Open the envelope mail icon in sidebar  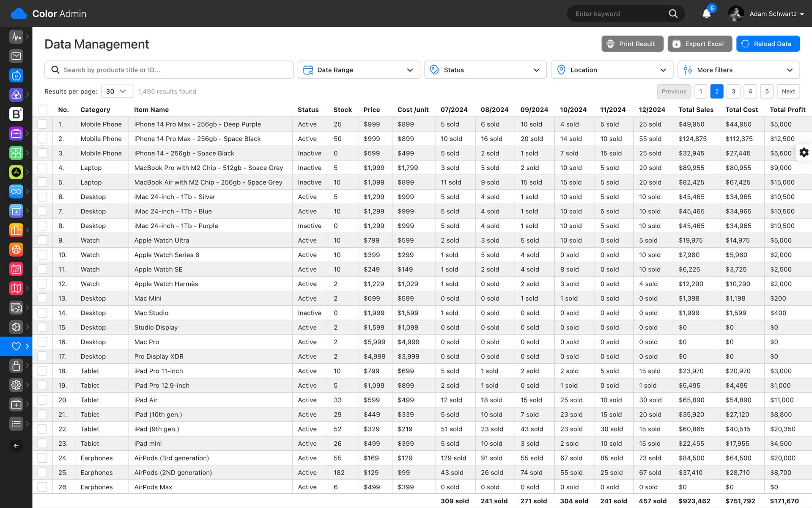click(x=16, y=56)
